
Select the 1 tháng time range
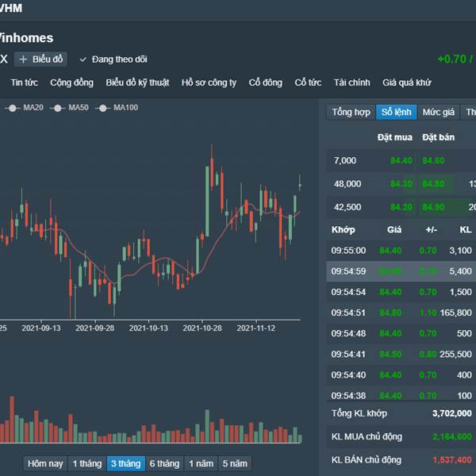coord(87,463)
